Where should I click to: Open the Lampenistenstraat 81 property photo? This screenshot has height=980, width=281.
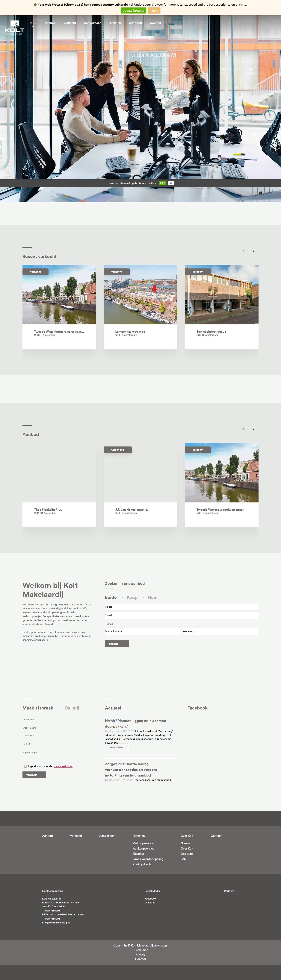coord(140,294)
